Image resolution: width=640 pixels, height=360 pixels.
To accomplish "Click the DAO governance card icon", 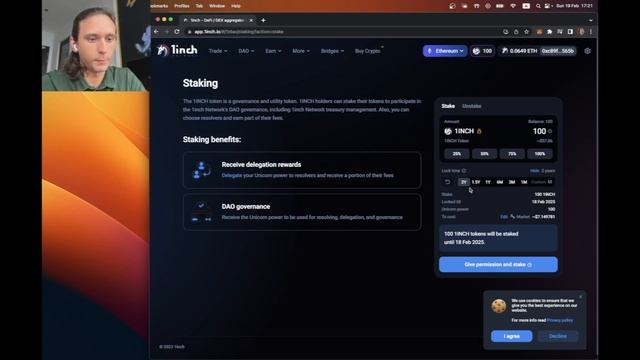I will coord(202,212).
